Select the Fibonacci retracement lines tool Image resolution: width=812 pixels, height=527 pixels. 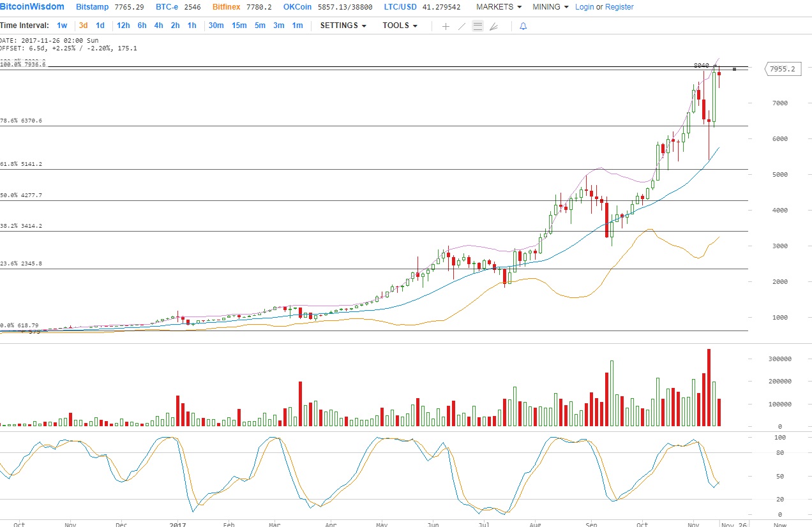(x=477, y=26)
